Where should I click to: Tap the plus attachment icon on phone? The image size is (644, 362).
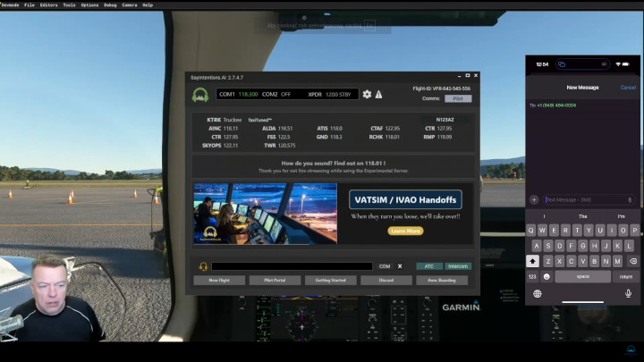pyautogui.click(x=534, y=200)
